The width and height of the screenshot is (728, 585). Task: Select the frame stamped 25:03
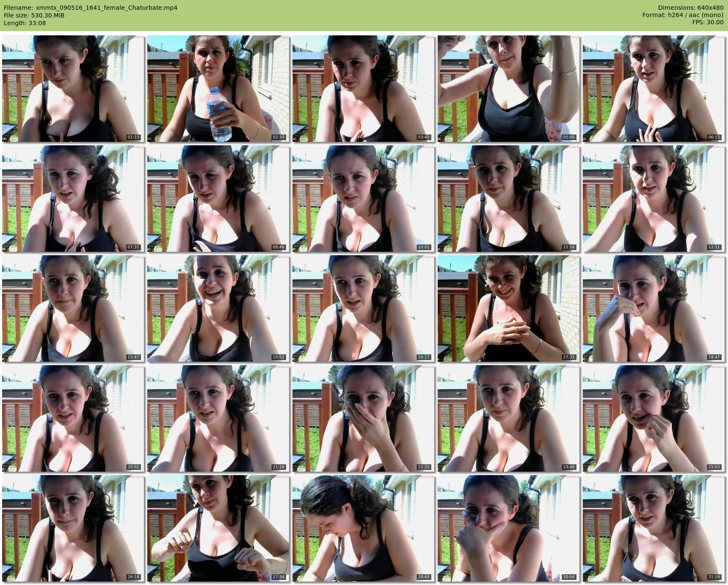654,418
